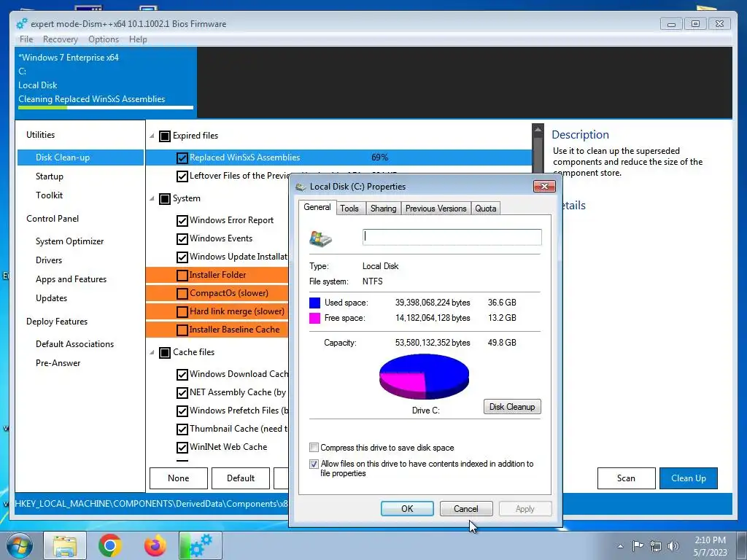Click OK in the Properties dialog
Image resolution: width=747 pixels, height=560 pixels.
click(407, 508)
